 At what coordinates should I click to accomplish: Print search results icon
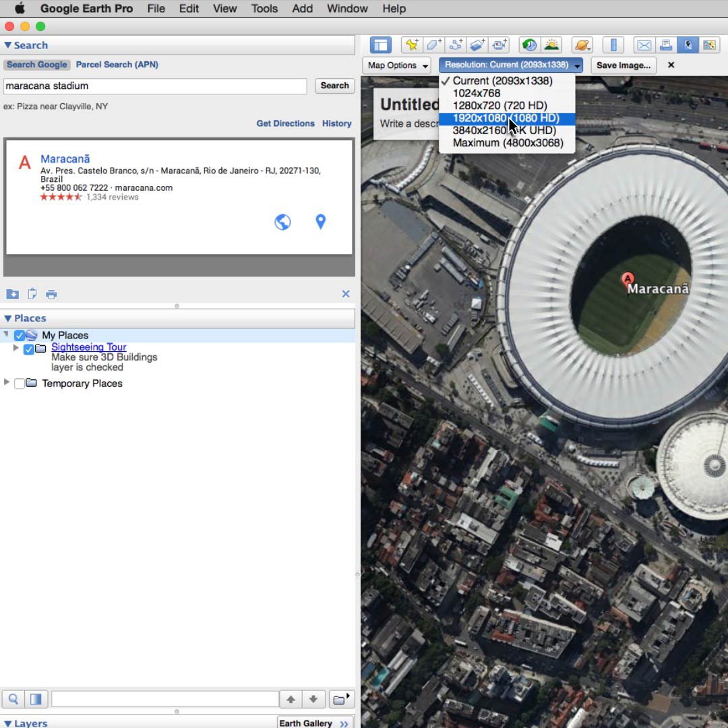pyautogui.click(x=51, y=295)
